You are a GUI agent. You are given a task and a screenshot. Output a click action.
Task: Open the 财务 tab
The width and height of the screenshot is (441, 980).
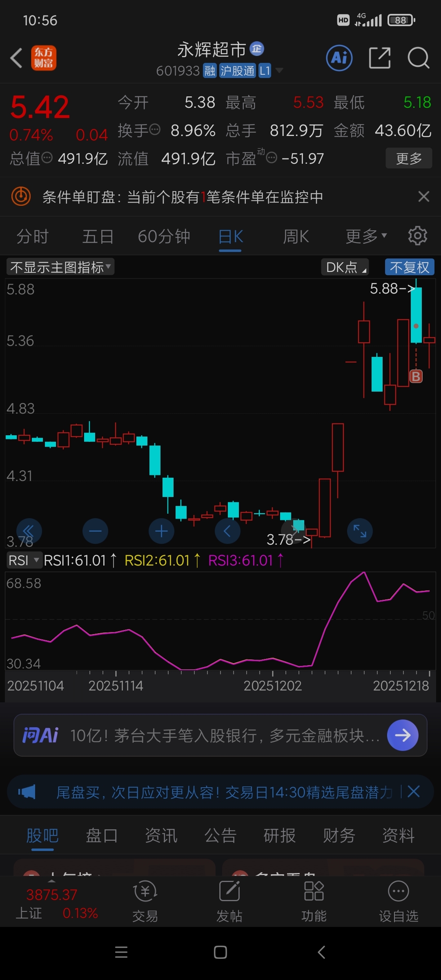[339, 835]
